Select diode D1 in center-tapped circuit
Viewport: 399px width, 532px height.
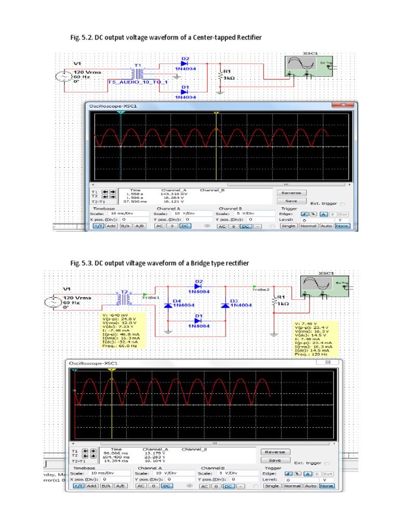click(185, 92)
